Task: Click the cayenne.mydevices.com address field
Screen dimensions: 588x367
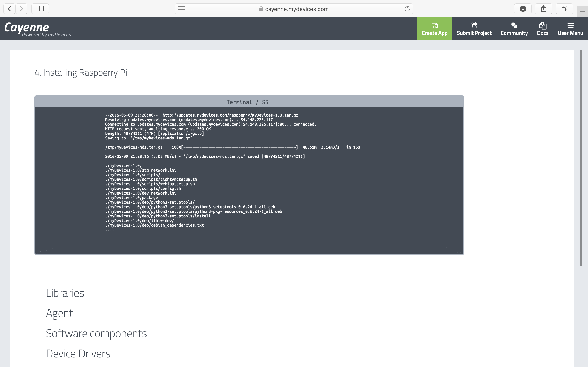Action: (x=297, y=9)
